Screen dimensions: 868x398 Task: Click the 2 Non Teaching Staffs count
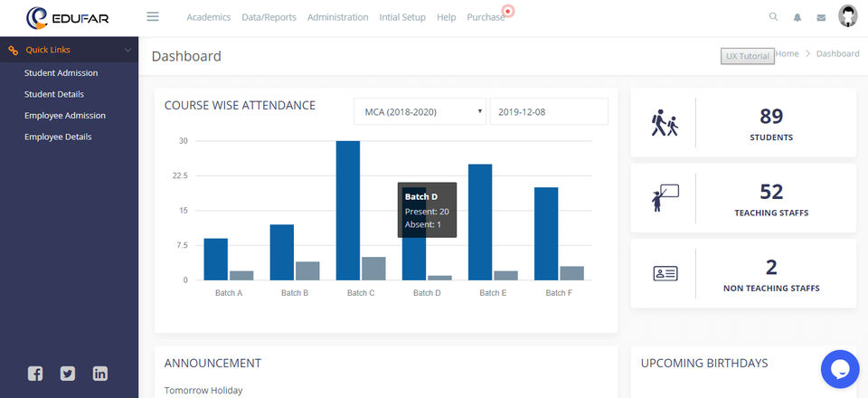(x=771, y=268)
